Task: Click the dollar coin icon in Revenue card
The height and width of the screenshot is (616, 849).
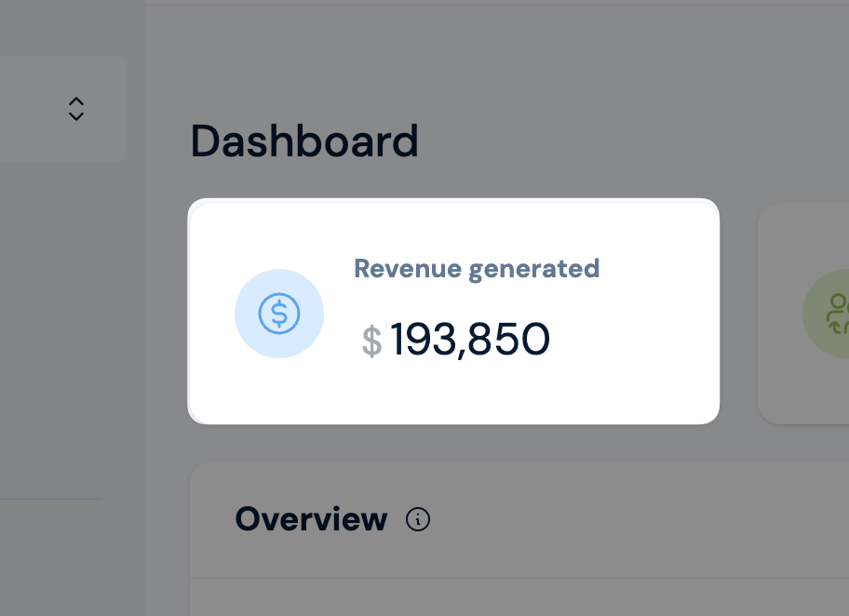Action: [x=279, y=314]
